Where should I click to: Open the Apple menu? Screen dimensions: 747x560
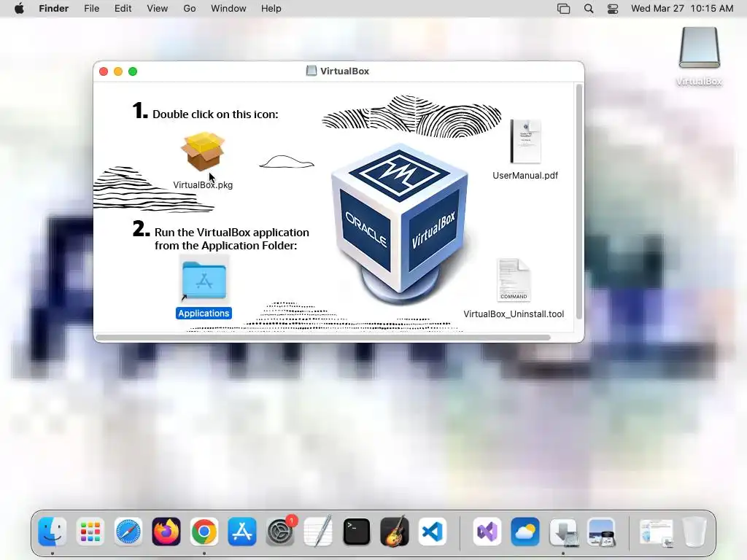[x=19, y=9]
